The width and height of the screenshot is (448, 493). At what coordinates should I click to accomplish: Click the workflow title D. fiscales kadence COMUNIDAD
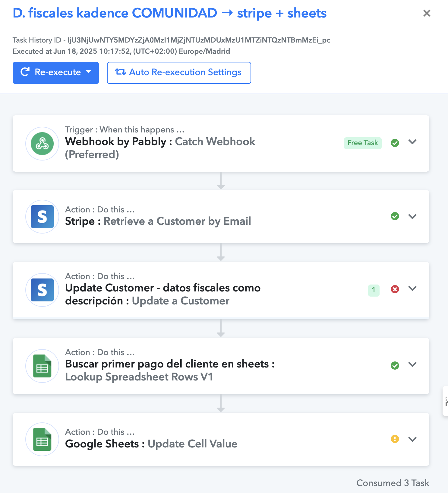click(170, 13)
